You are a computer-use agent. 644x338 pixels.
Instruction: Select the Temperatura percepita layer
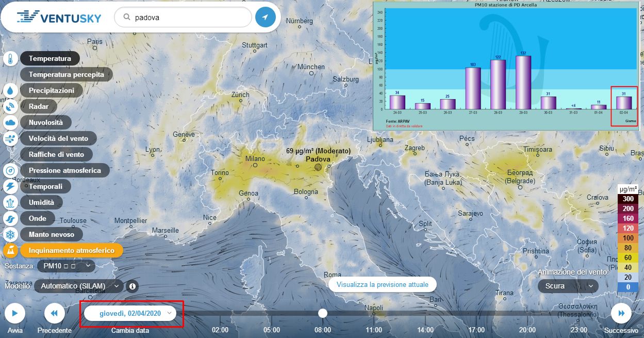(x=67, y=74)
